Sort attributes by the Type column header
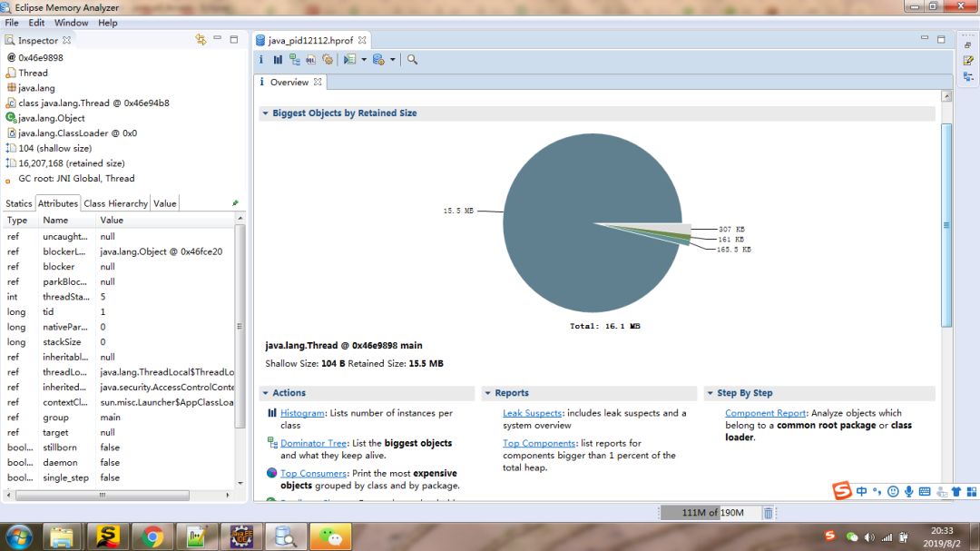The image size is (980, 551). point(19,221)
